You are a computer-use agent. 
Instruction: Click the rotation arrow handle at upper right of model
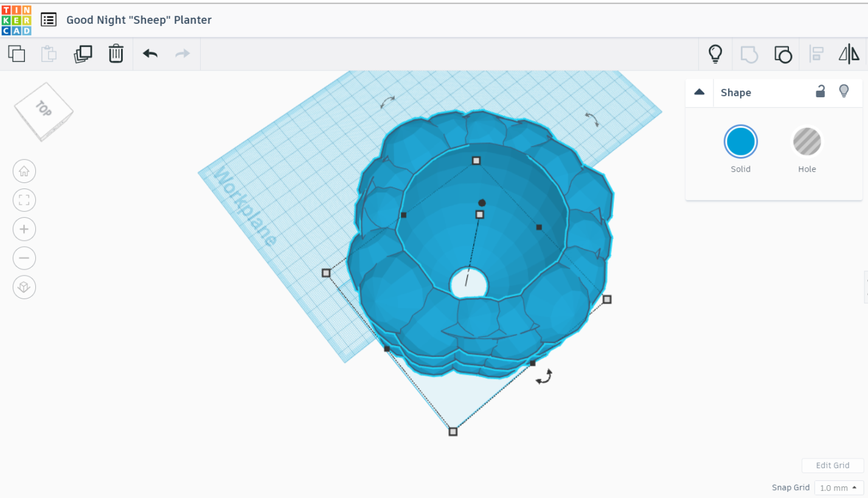[592, 119]
